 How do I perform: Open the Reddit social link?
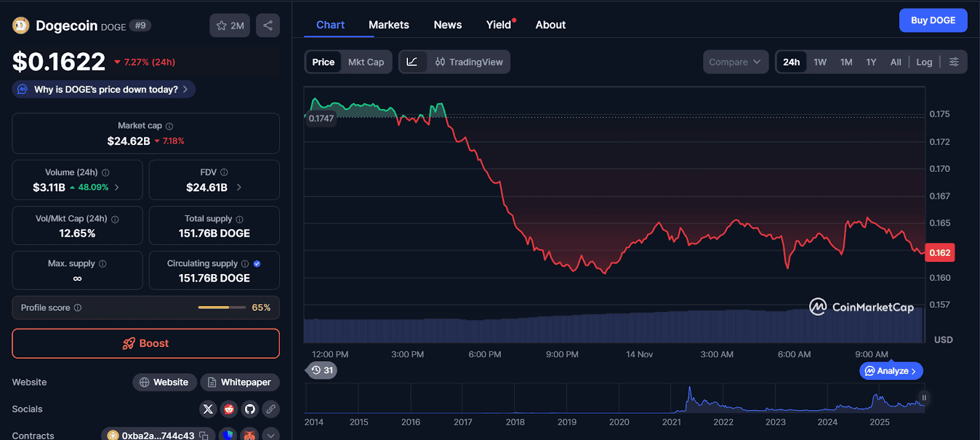pyautogui.click(x=229, y=409)
